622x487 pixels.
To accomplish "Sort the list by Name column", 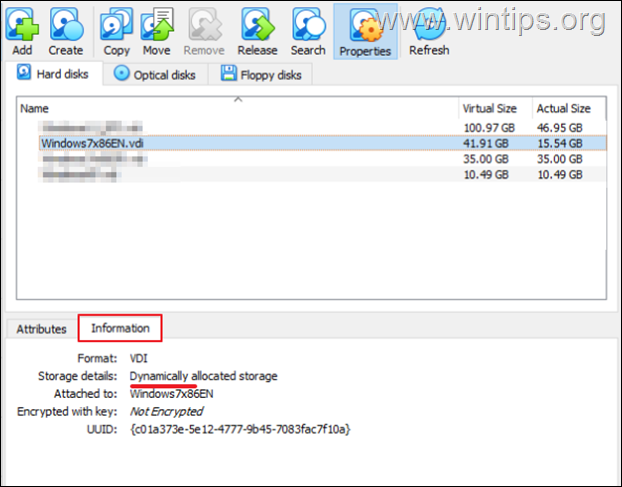I will (x=237, y=108).
